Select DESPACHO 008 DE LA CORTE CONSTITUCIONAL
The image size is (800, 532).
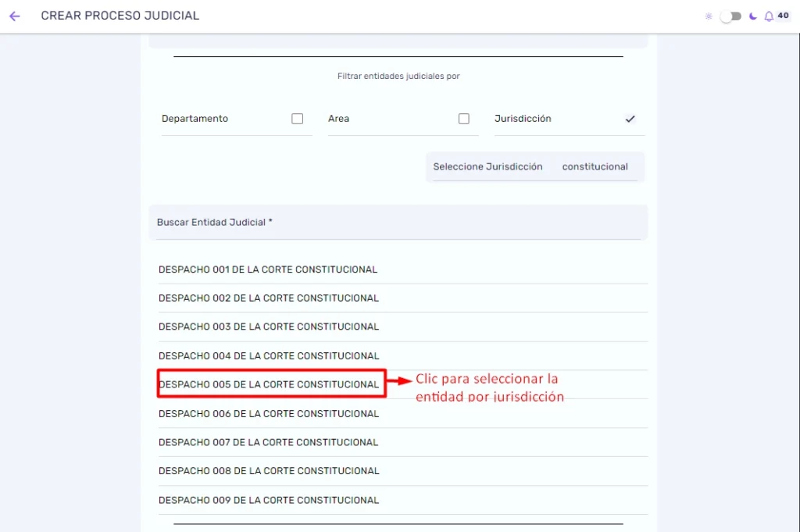pos(403,471)
